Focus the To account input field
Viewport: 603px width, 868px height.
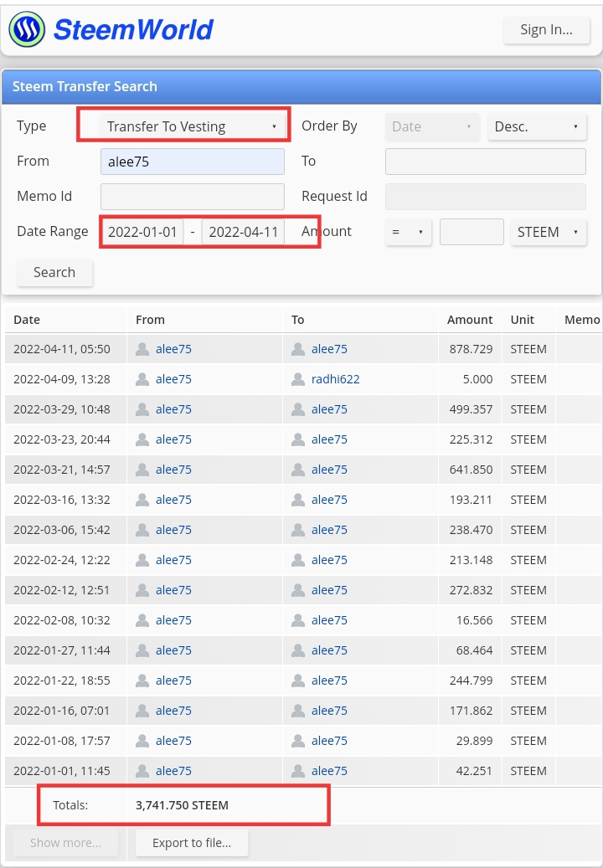[x=486, y=162]
